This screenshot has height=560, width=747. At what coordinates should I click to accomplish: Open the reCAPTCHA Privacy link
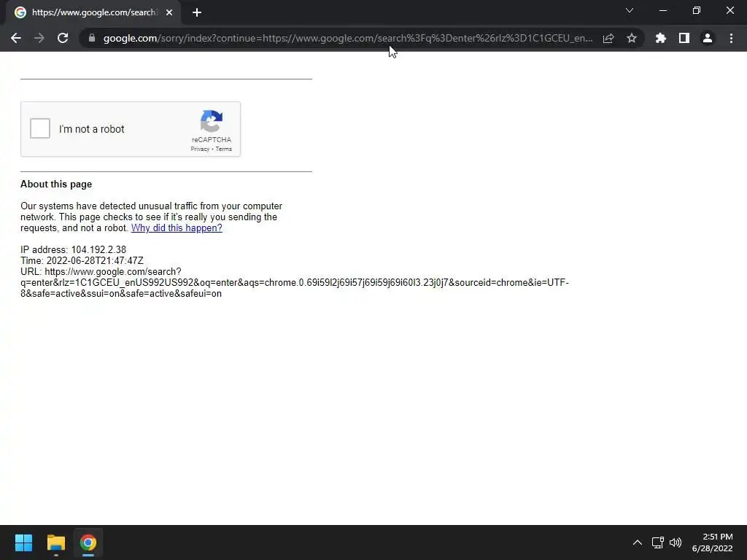[200, 149]
